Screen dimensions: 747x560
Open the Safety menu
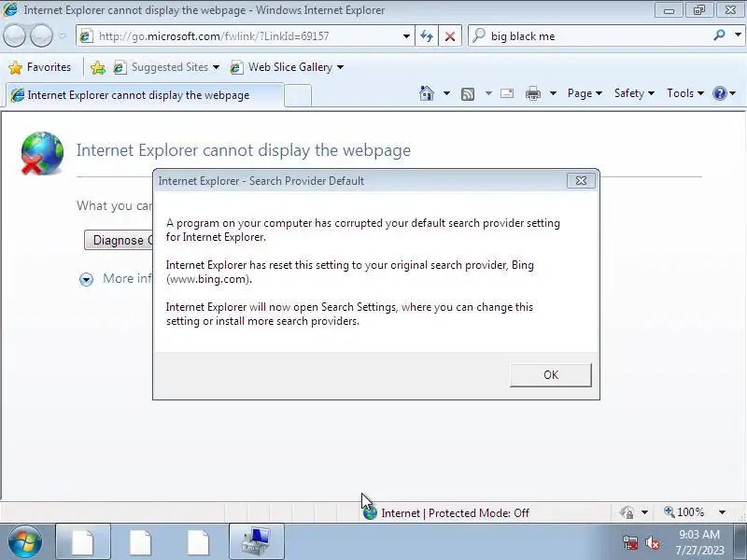[634, 93]
